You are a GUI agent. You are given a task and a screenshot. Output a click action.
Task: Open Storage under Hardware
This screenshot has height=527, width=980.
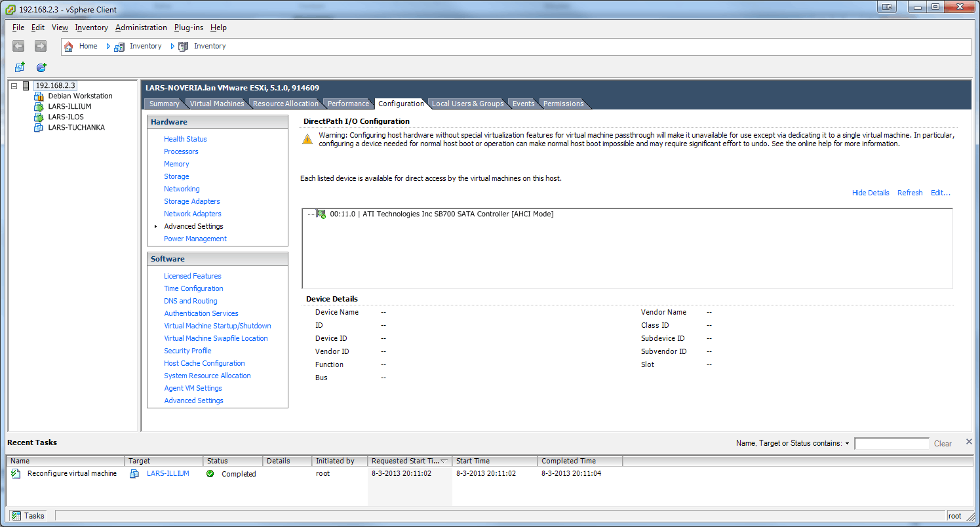pos(176,176)
